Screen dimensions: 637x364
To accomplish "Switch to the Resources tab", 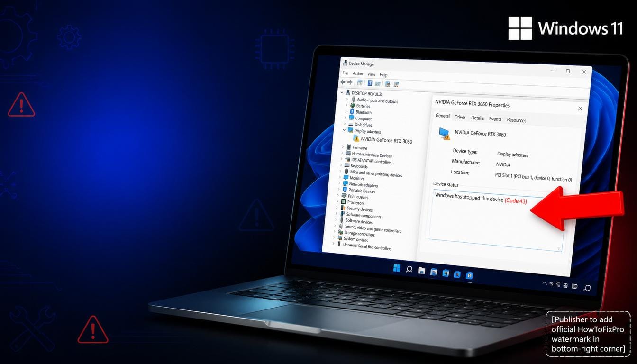I will [x=517, y=120].
